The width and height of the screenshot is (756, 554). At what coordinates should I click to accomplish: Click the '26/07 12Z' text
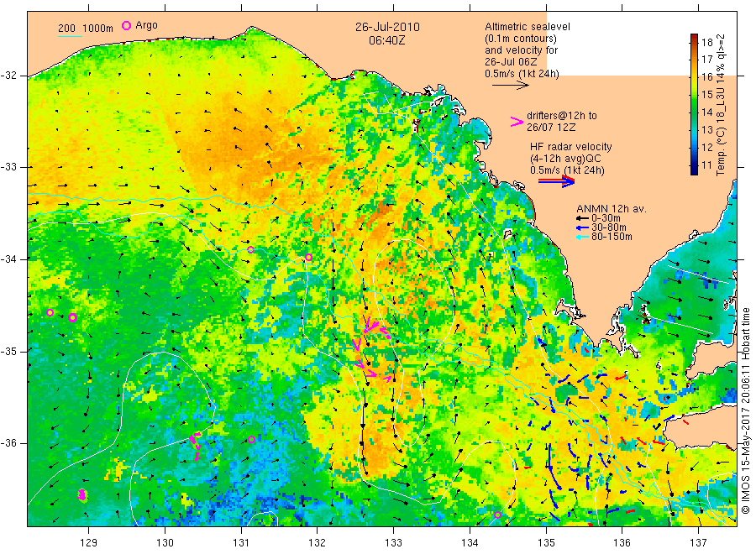551,128
